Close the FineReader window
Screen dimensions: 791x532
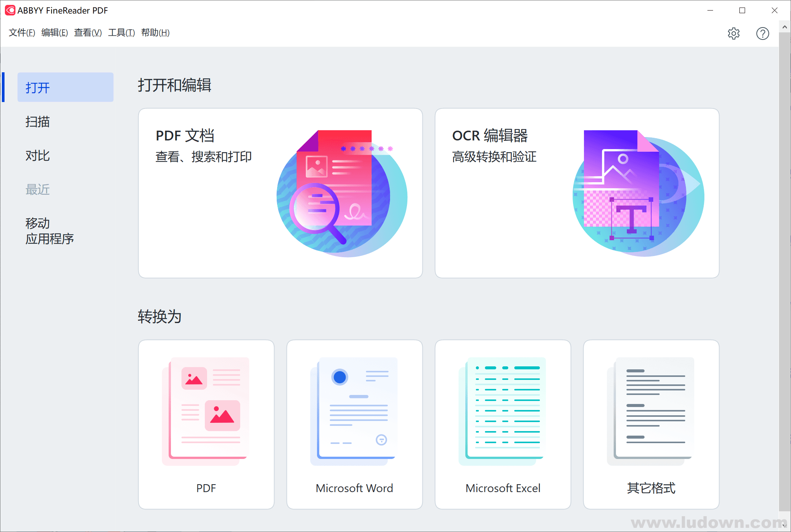[774, 11]
